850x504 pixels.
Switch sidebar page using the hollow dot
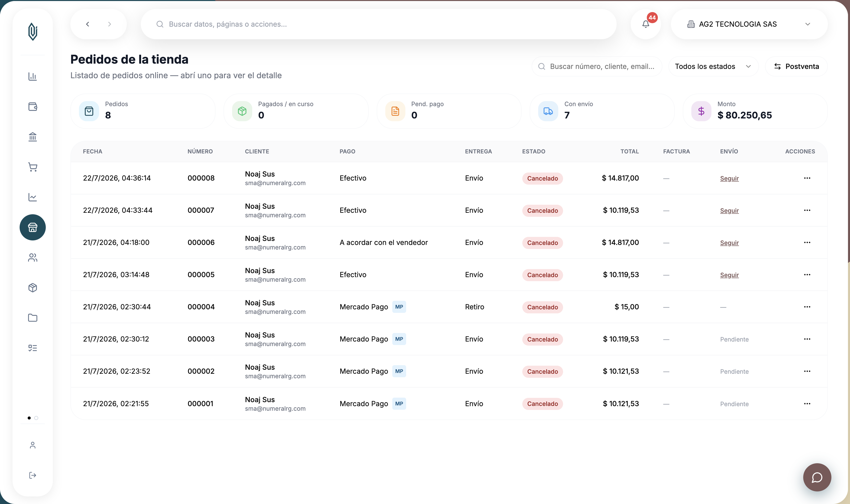[36, 418]
